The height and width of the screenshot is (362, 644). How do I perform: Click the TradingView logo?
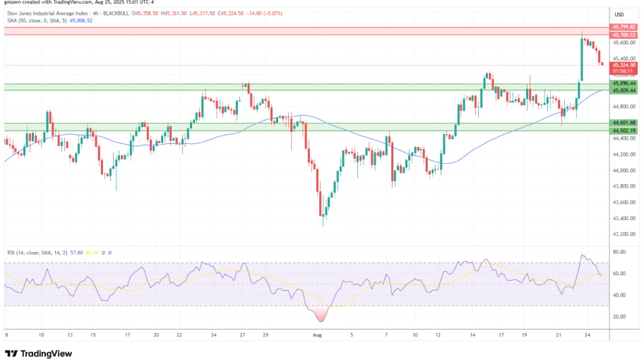pos(39,354)
